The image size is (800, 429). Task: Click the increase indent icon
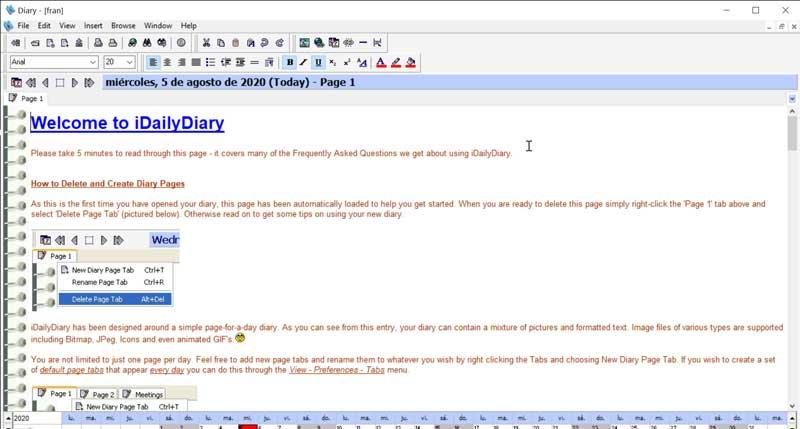tap(240, 62)
